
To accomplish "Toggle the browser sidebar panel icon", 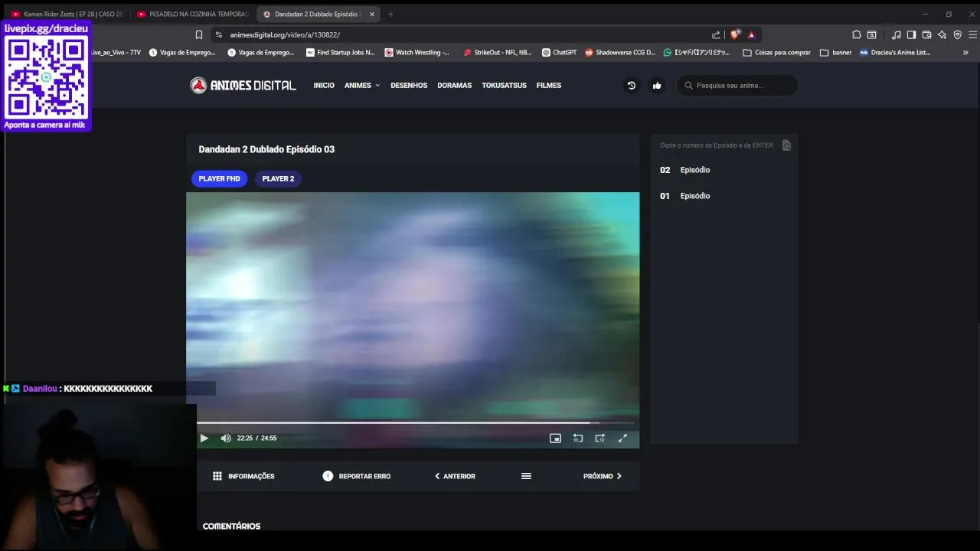I will tap(911, 34).
